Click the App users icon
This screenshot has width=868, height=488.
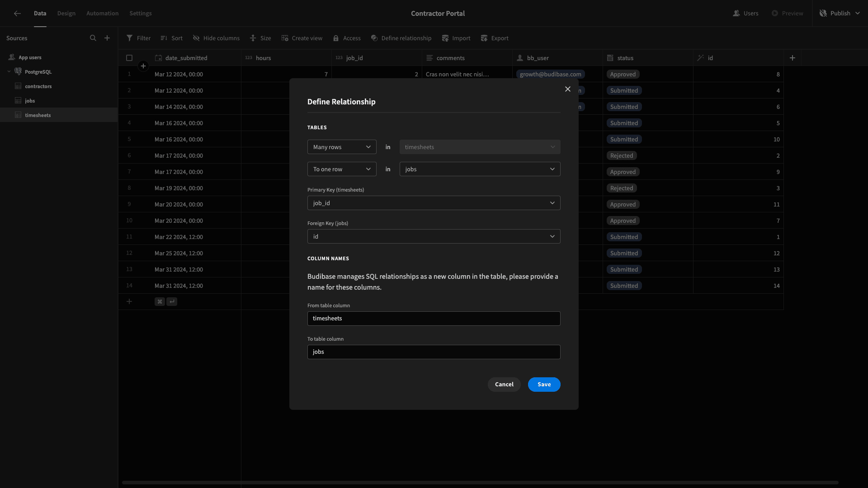click(12, 57)
